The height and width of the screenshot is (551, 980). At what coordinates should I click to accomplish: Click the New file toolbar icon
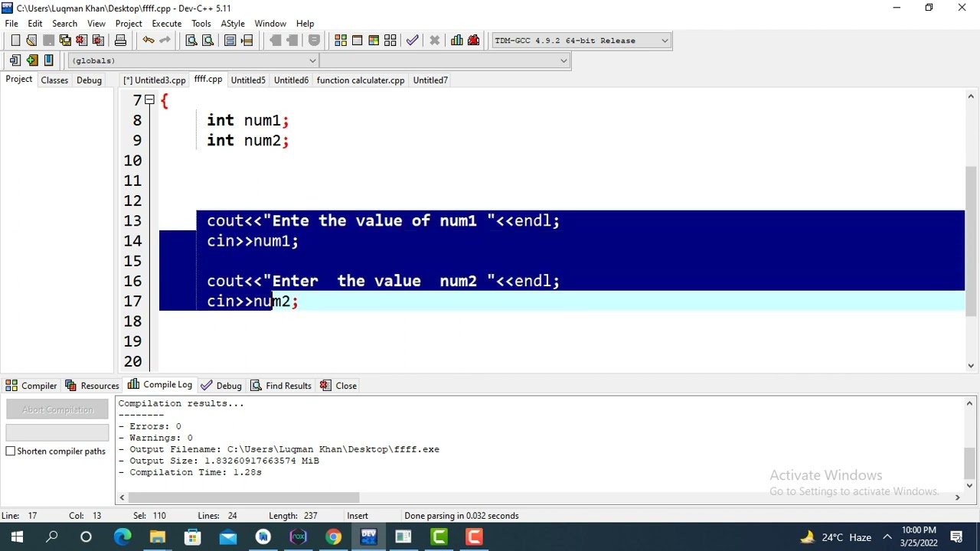coord(15,41)
